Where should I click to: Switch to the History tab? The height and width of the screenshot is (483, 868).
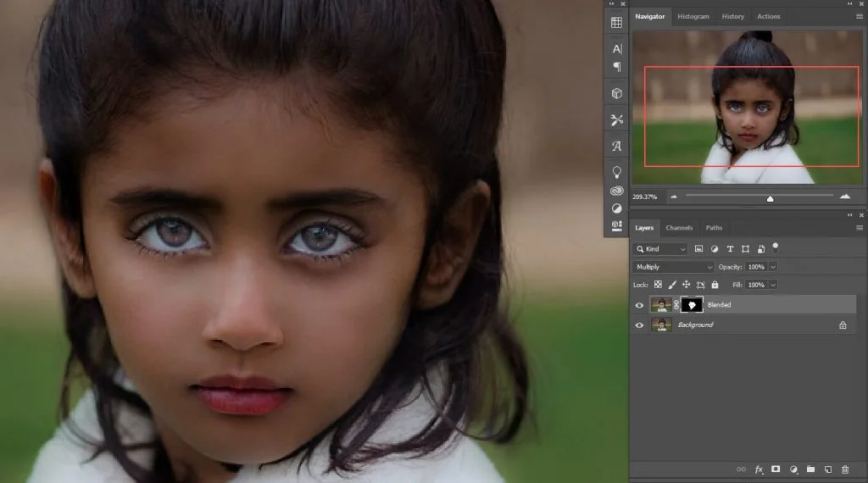(x=732, y=17)
